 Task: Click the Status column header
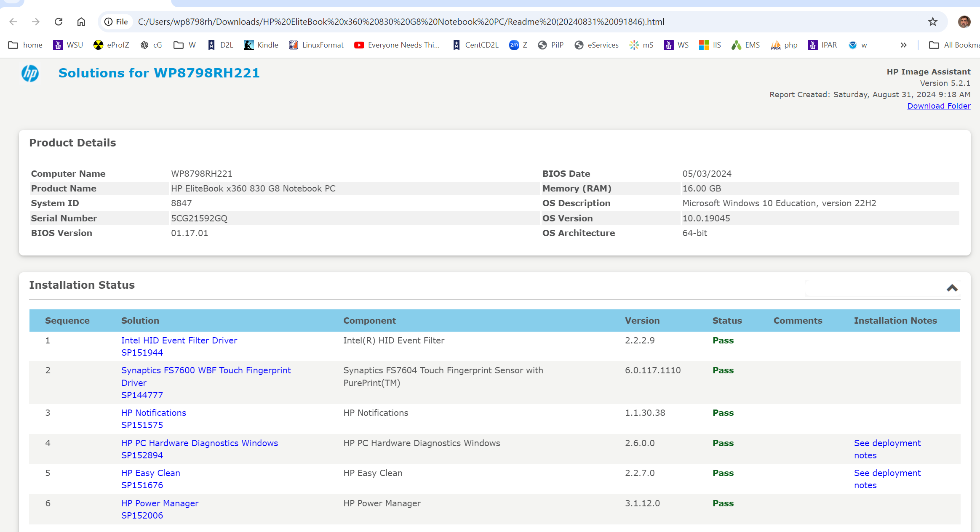(727, 321)
